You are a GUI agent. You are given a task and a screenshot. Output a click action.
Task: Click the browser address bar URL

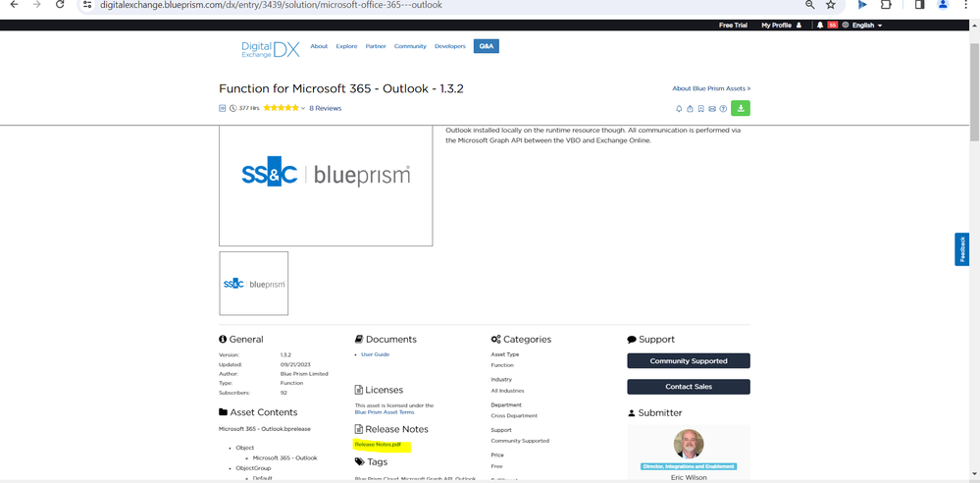pyautogui.click(x=272, y=5)
